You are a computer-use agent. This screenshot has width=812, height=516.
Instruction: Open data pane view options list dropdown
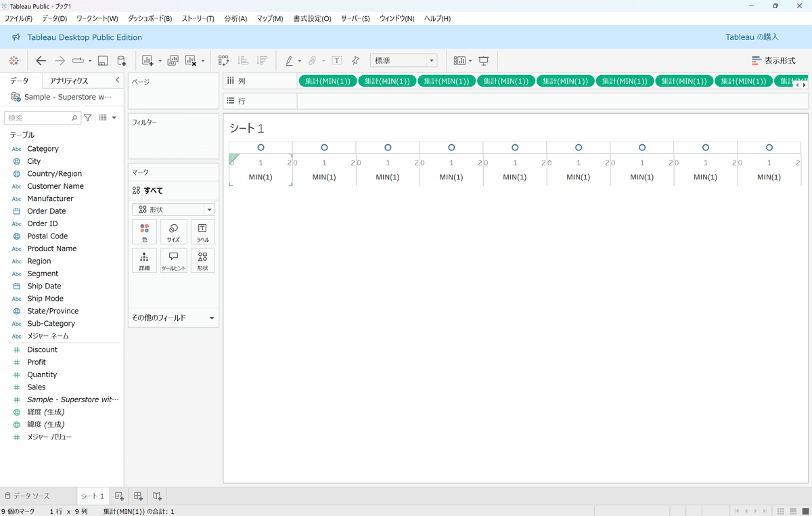point(108,118)
